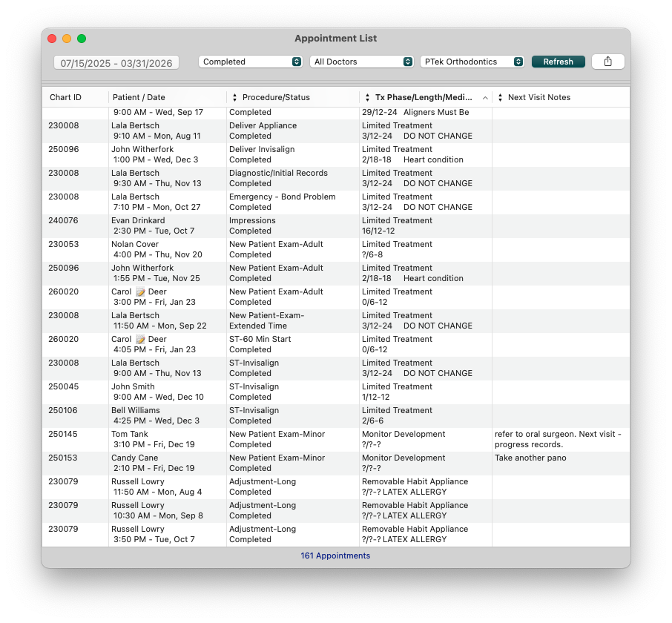Click New Patient-Exam-Extended Time procedure cell
Viewport: 672px width, 623px height.
[x=266, y=320]
